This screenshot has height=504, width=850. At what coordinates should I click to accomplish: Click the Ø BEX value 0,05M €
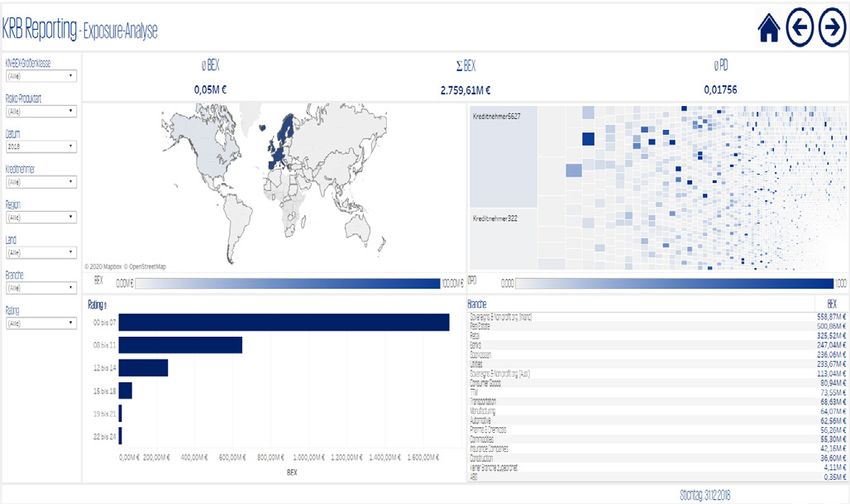pos(210,90)
